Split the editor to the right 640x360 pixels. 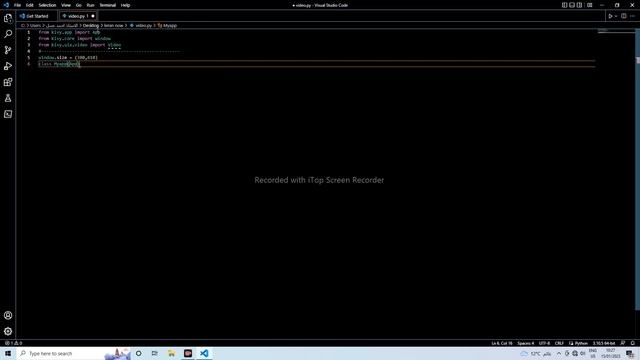tap(624, 16)
